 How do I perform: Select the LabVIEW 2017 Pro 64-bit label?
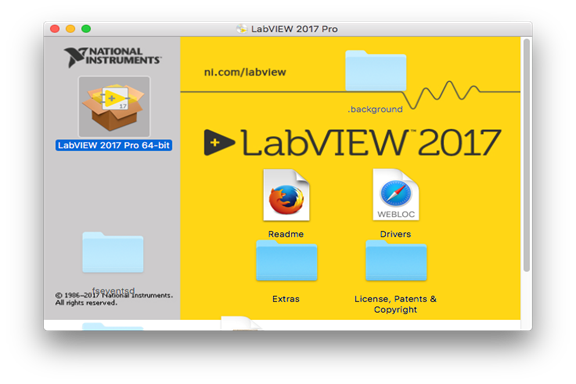tap(114, 145)
